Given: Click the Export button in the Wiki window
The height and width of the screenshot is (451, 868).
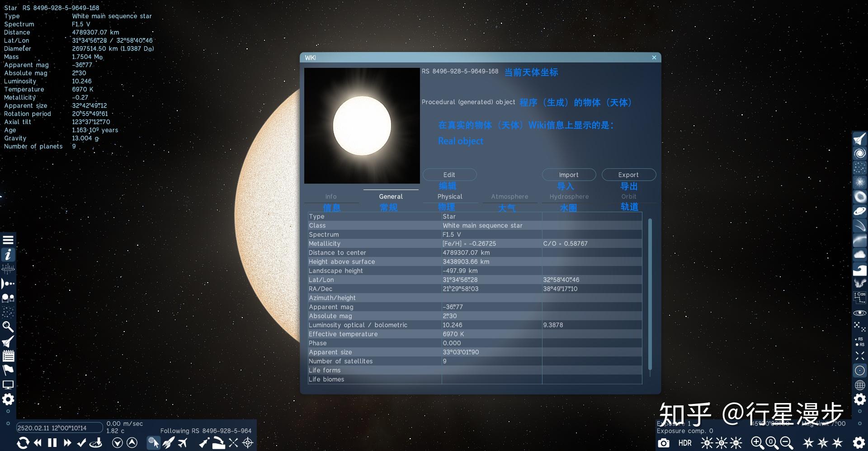Looking at the screenshot, I should tap(628, 175).
